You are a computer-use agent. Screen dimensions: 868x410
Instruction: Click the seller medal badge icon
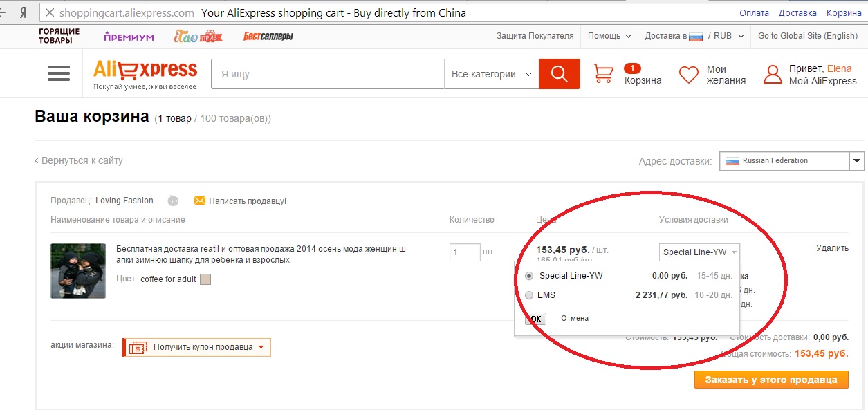(x=173, y=201)
